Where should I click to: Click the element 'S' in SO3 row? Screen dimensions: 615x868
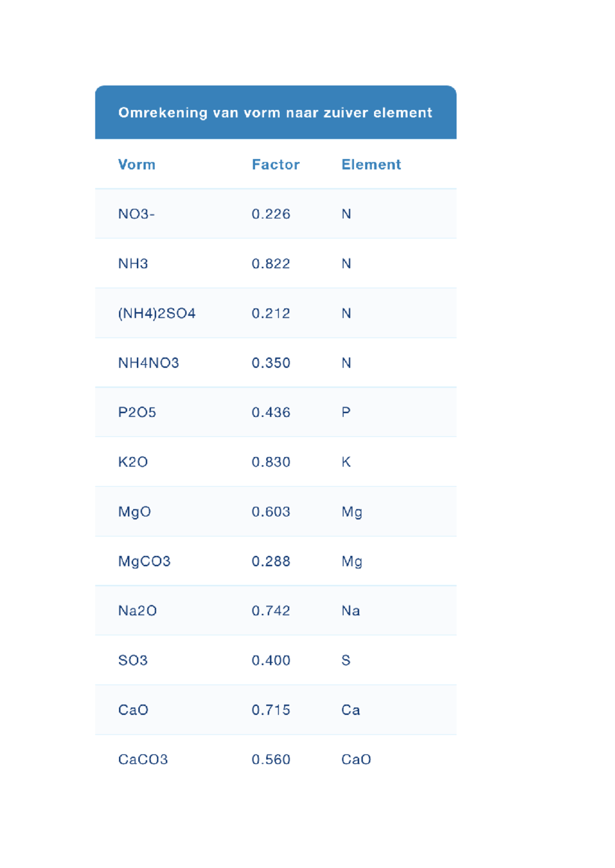point(346,661)
